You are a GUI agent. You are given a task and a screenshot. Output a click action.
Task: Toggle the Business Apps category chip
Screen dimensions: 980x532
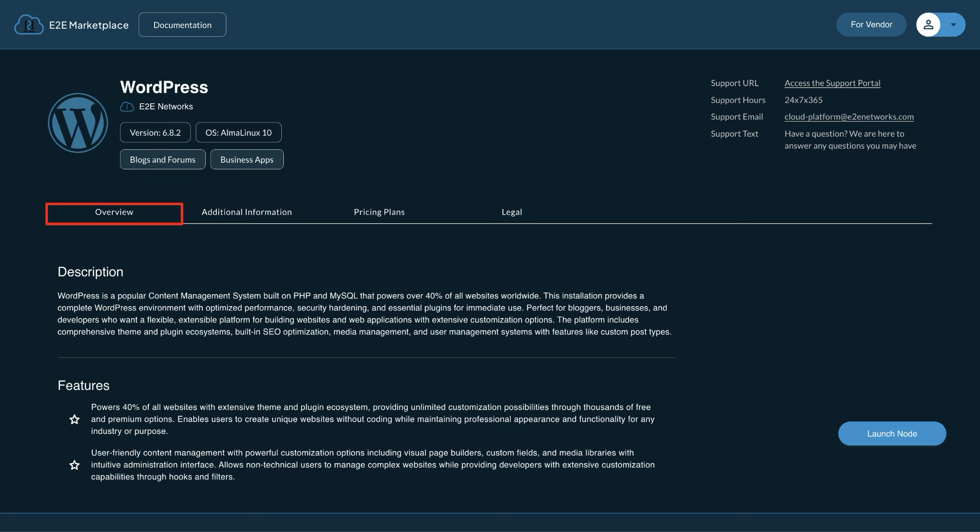tap(247, 159)
